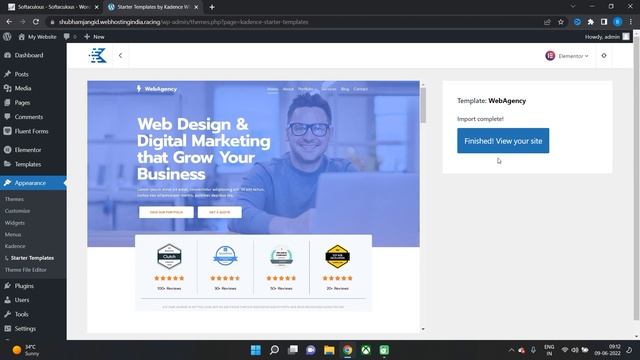Open the Xbox app from taskbar
Image resolution: width=640 pixels, height=360 pixels.
(366, 350)
